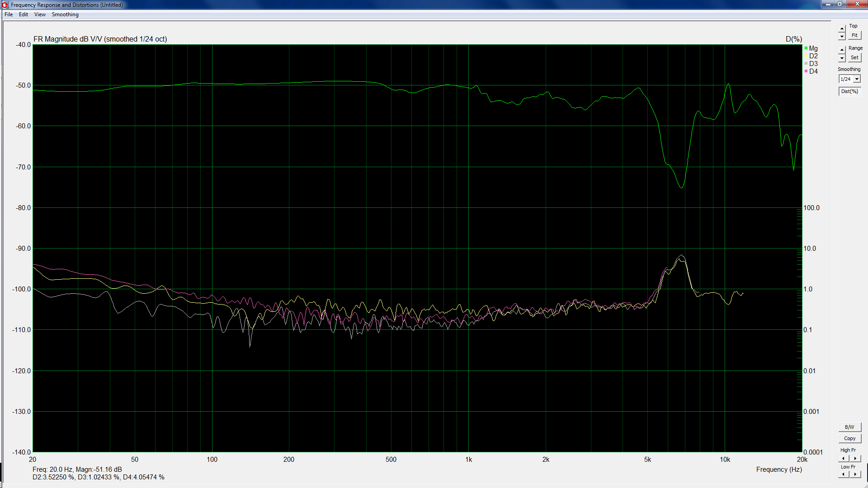The height and width of the screenshot is (488, 868).
Task: Click the D(%) axis label
Action: [x=794, y=39]
